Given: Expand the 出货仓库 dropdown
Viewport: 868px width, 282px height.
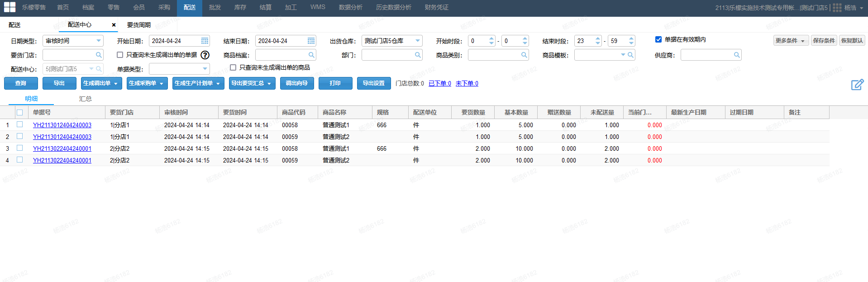Looking at the screenshot, I should (418, 41).
